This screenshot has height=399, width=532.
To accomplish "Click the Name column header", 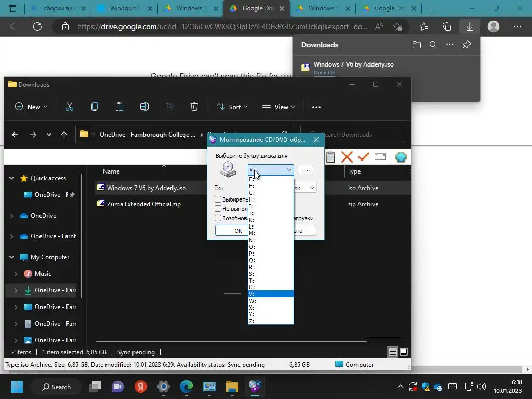I will (x=111, y=171).
